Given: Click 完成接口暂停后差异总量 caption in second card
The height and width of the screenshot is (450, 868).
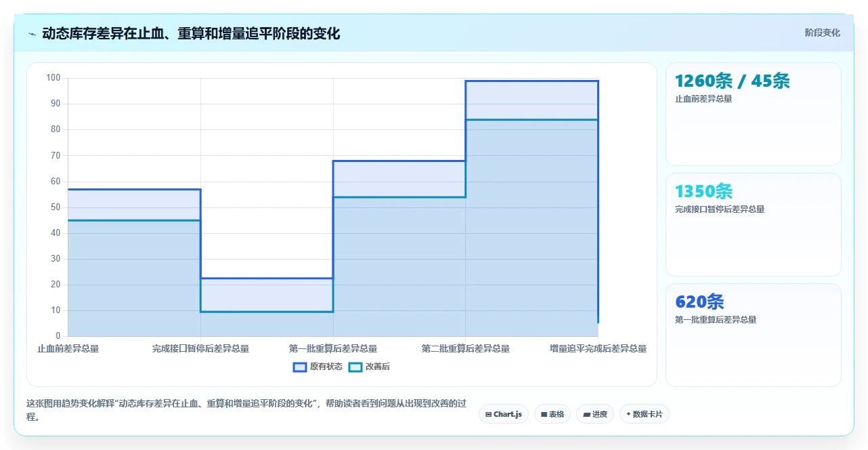Looking at the screenshot, I should [720, 209].
